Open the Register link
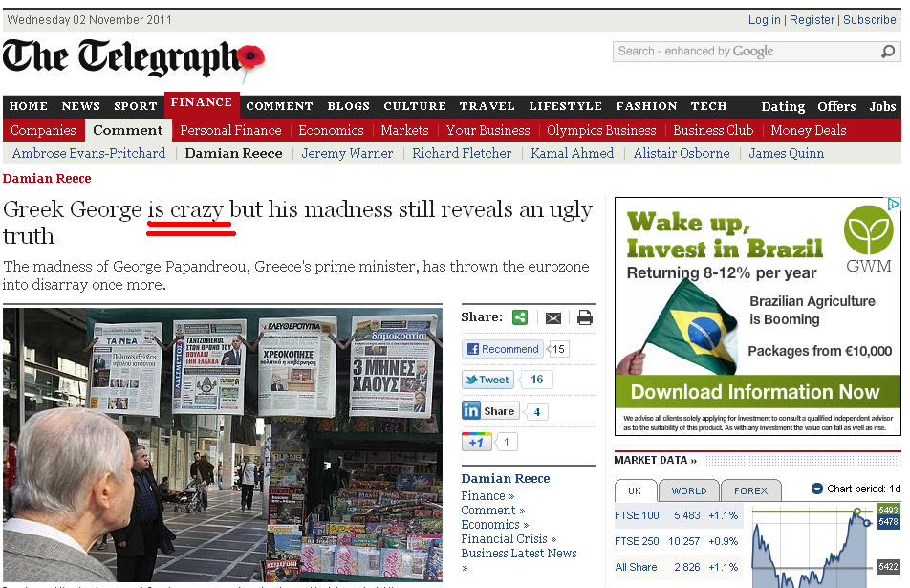 click(x=812, y=20)
